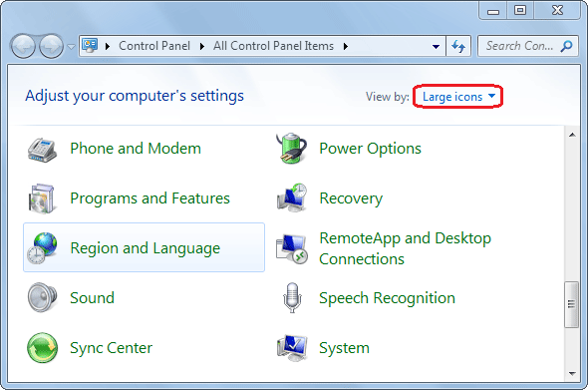The width and height of the screenshot is (588, 390).
Task: Expand the address bar history dropdown
Action: [436, 47]
